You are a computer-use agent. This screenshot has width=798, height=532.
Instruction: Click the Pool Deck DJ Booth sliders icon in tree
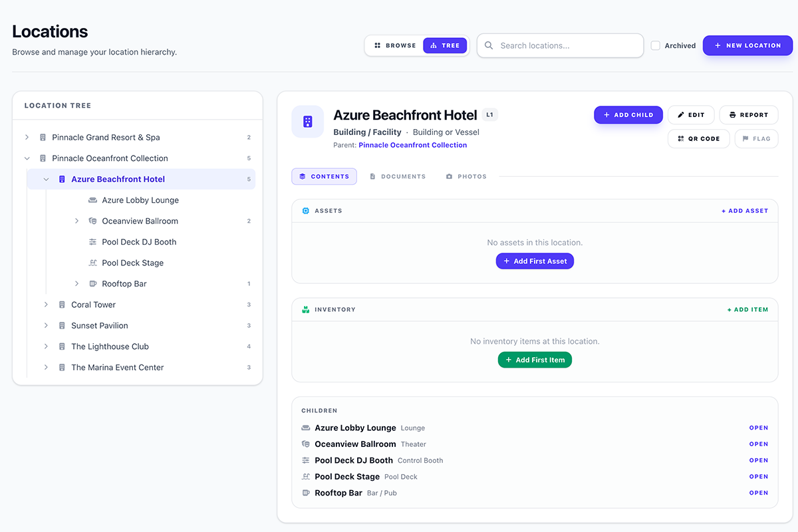coord(92,242)
